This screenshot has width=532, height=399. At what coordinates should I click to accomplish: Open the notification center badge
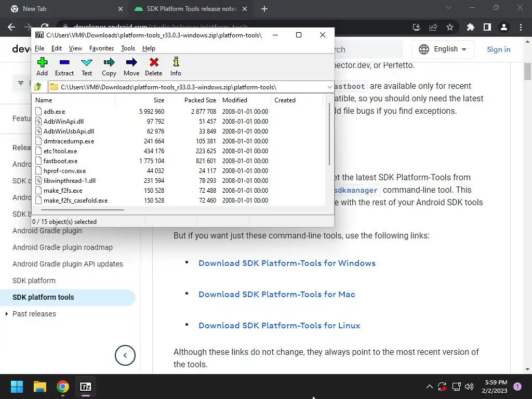517,387
